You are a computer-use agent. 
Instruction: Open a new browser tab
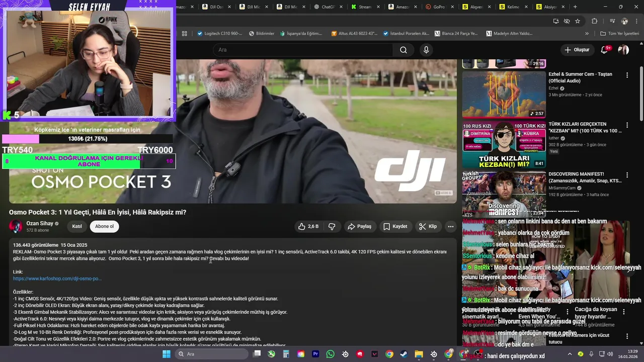575,7
